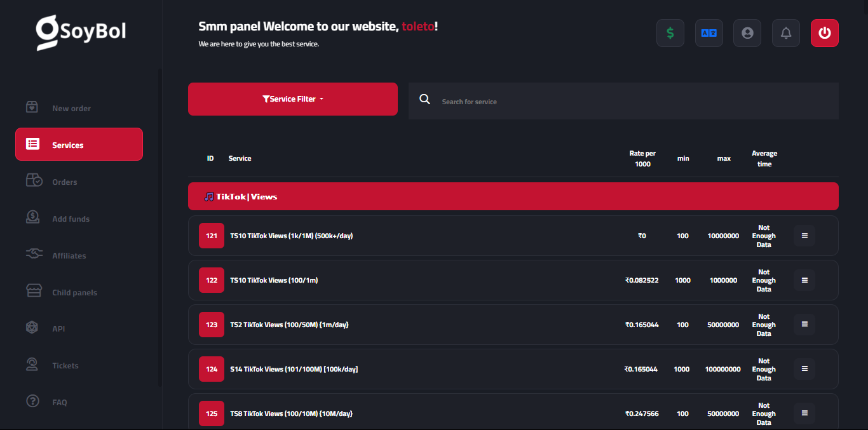Open the language translation icon
Screen dimensions: 868x430
(x=709, y=33)
